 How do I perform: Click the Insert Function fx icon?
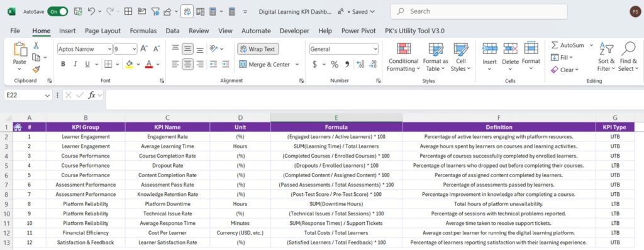tap(92, 95)
